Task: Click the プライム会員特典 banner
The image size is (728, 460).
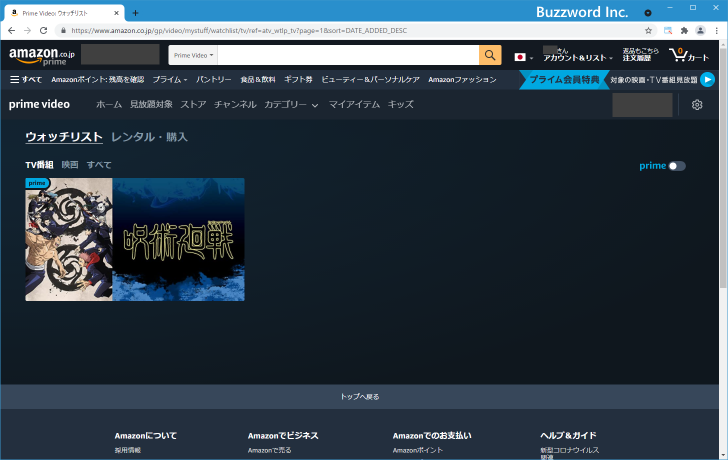Action: tap(564, 80)
